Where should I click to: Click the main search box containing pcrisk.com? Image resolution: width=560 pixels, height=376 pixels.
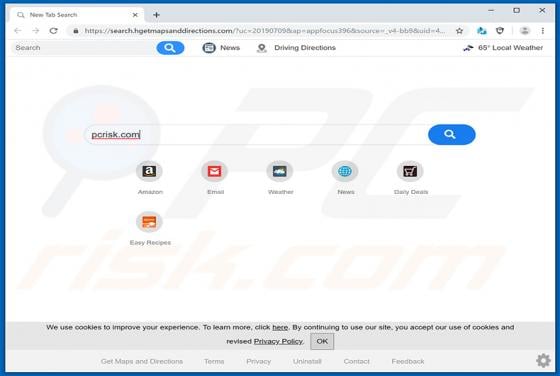[x=255, y=135]
